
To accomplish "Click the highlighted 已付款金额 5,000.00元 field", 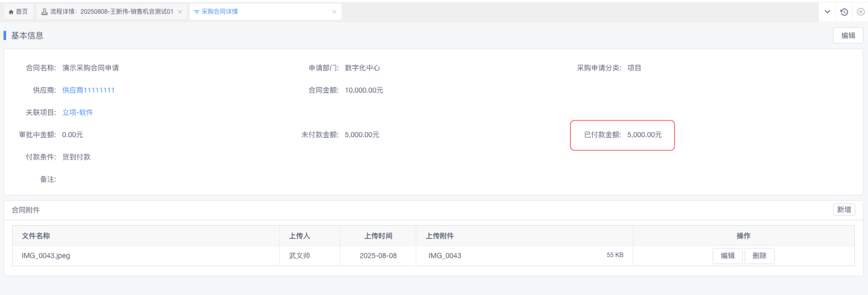I will [622, 135].
